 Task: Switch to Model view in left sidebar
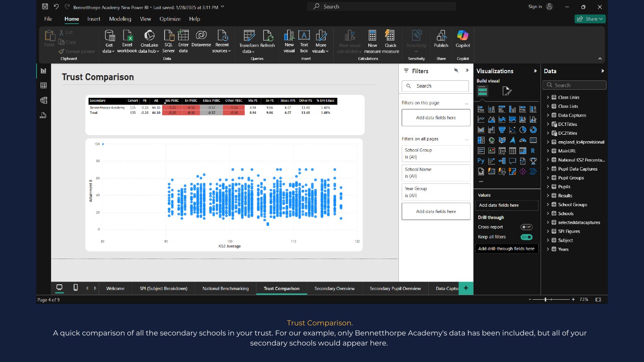[43, 101]
